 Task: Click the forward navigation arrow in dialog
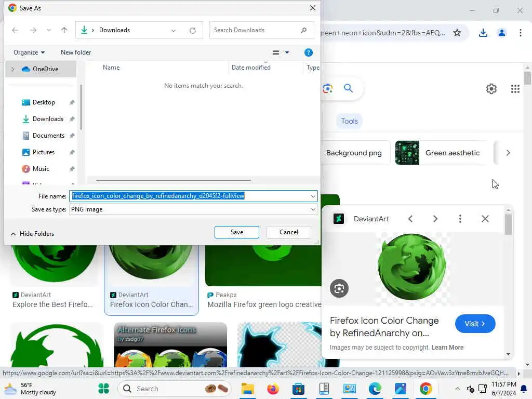click(33, 30)
